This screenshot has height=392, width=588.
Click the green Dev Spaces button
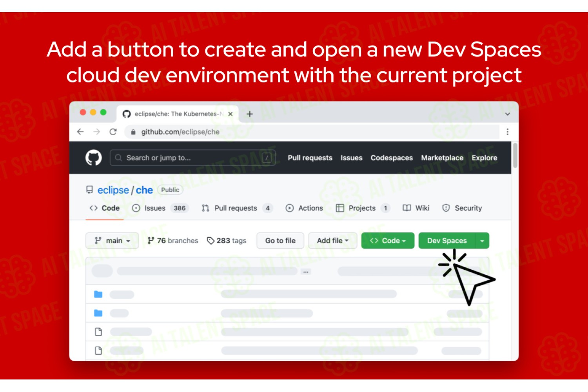click(x=447, y=241)
